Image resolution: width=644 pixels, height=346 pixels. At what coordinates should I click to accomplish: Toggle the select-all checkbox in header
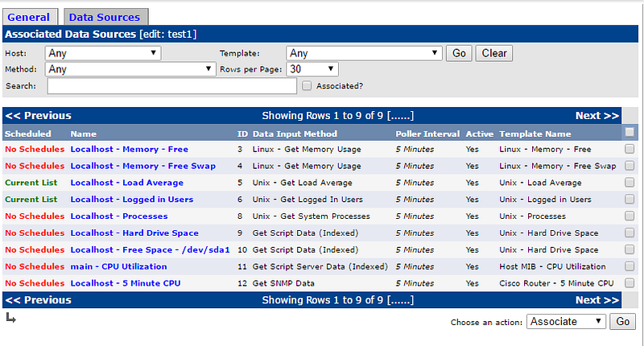click(x=630, y=132)
